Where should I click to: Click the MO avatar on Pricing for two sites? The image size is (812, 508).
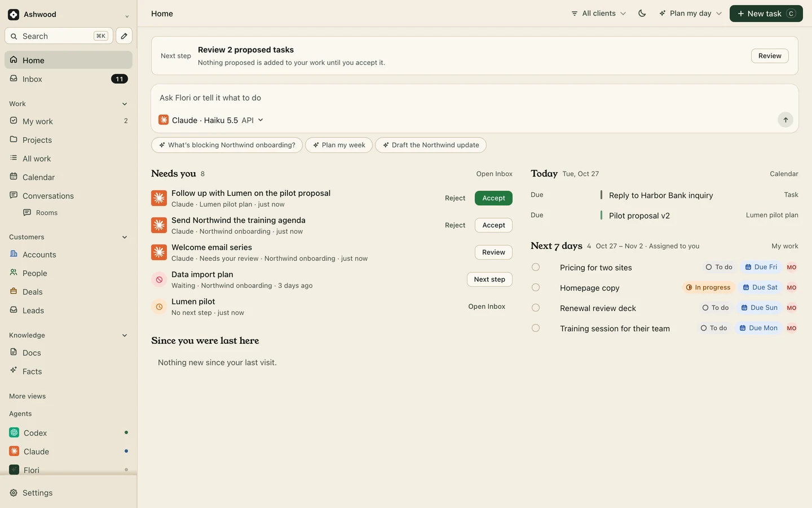tap(792, 267)
